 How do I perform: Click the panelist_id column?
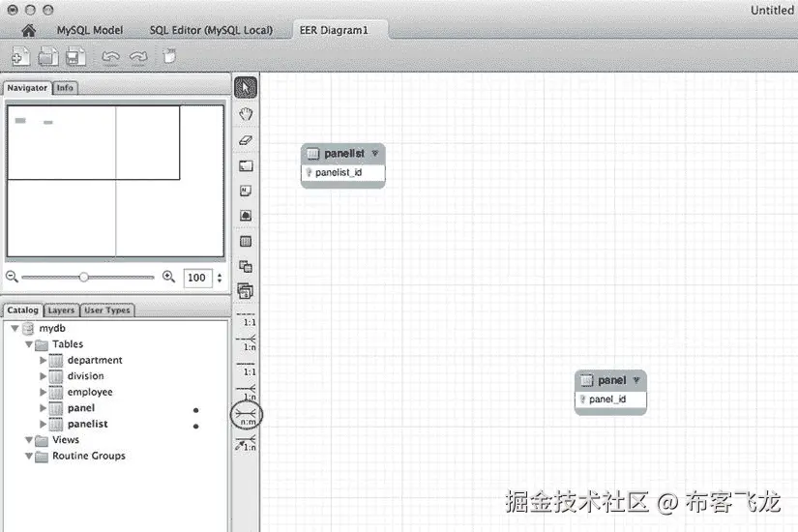343,172
